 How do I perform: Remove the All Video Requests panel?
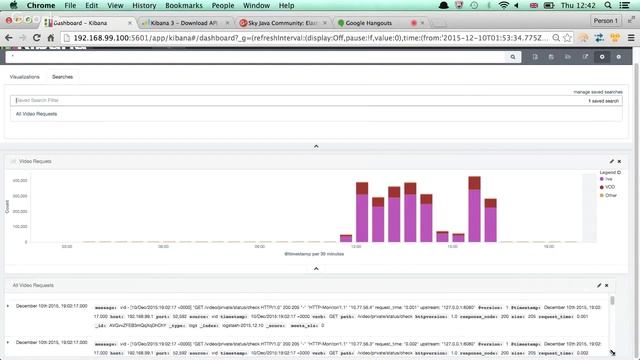[607, 285]
